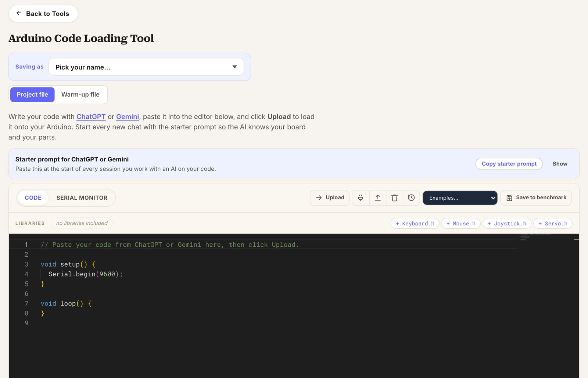
Task: Click the Arduino Code Loading Tool heading
Action: [x=81, y=38]
